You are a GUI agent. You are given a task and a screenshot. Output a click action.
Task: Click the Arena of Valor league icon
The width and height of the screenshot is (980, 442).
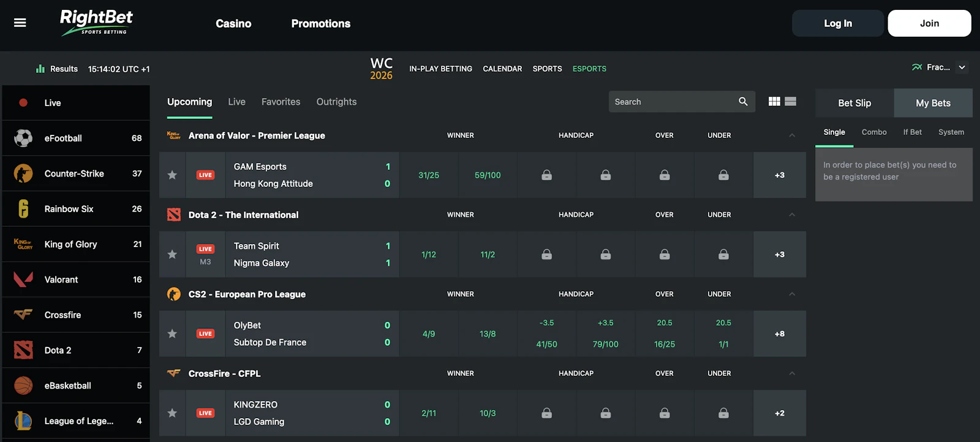pos(174,135)
